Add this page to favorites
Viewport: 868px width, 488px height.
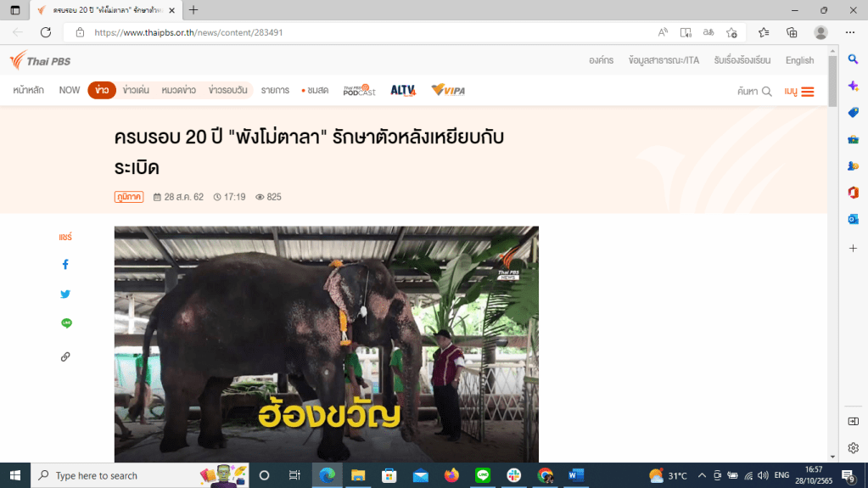pyautogui.click(x=731, y=32)
